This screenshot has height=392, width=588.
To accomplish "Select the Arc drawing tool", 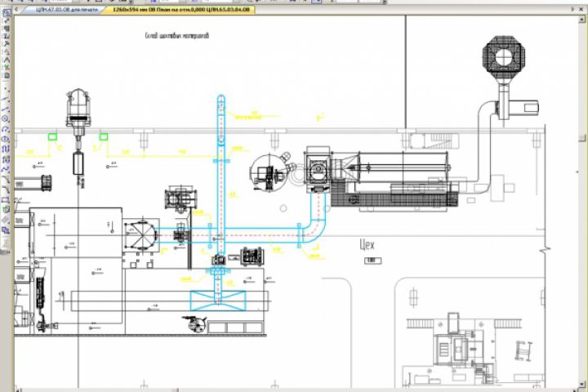I will tap(6, 129).
